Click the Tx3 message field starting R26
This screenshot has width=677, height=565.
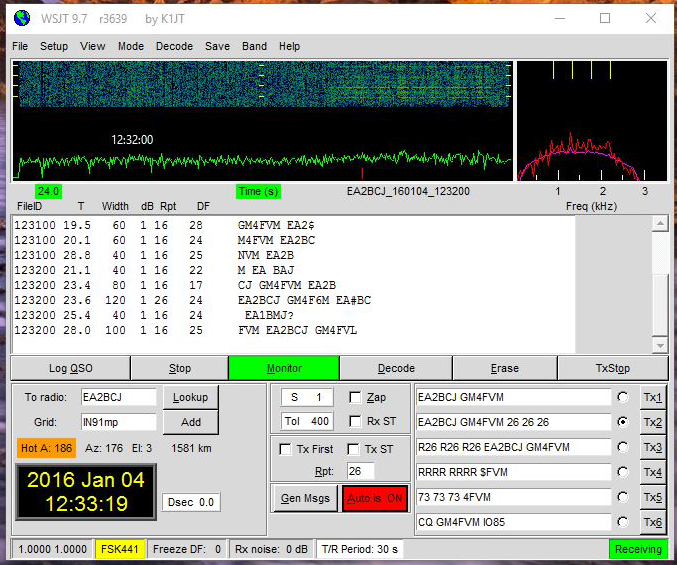[513, 447]
